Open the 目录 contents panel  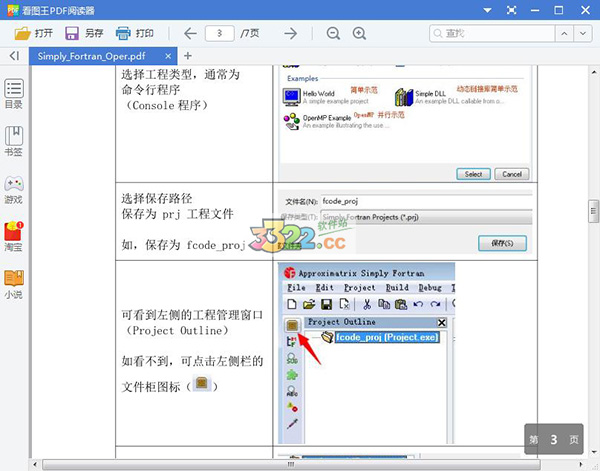14,94
